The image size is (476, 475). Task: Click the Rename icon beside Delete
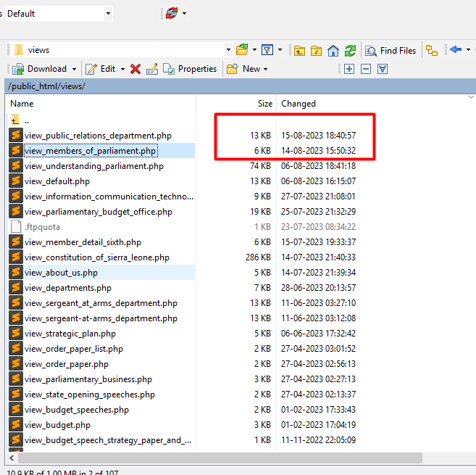tap(152, 69)
